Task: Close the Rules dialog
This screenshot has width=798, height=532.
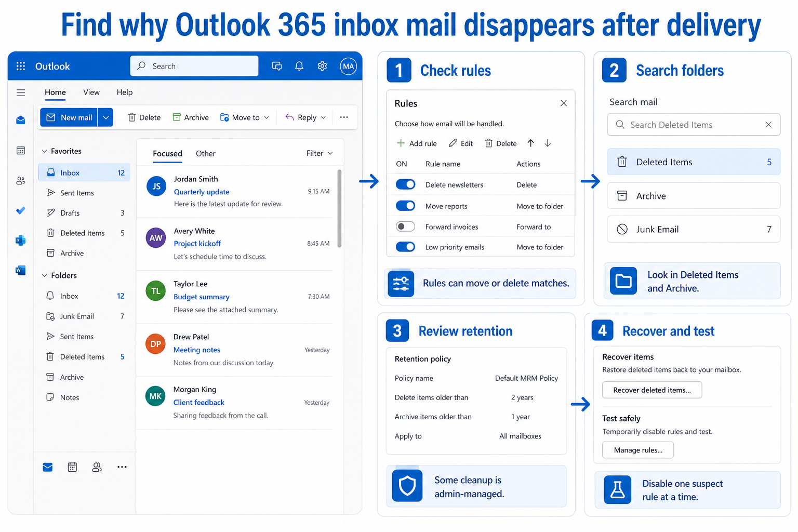Action: [x=564, y=103]
